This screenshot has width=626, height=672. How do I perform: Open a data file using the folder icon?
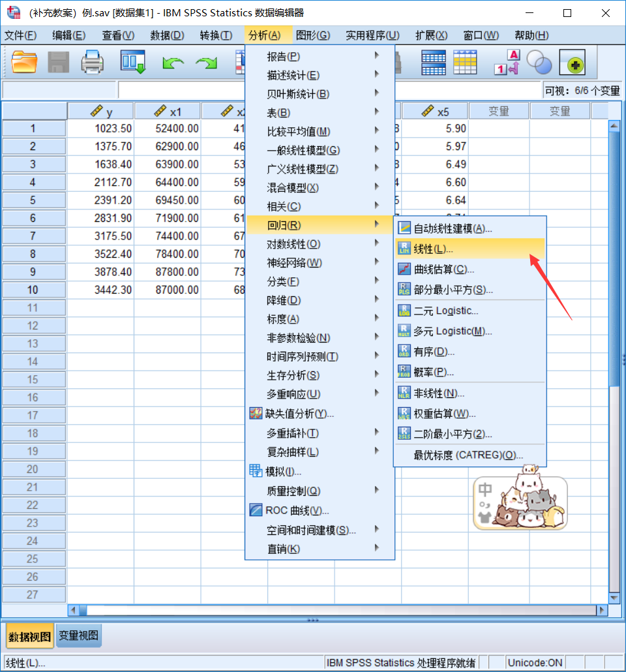click(24, 62)
